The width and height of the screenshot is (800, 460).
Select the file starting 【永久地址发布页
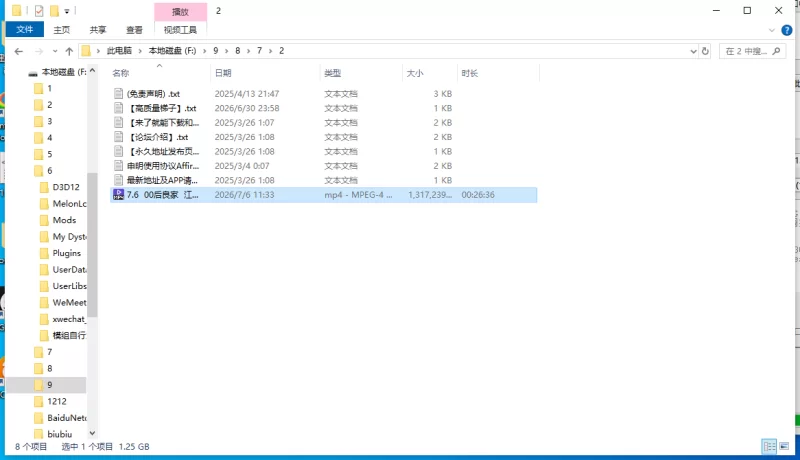(163, 151)
